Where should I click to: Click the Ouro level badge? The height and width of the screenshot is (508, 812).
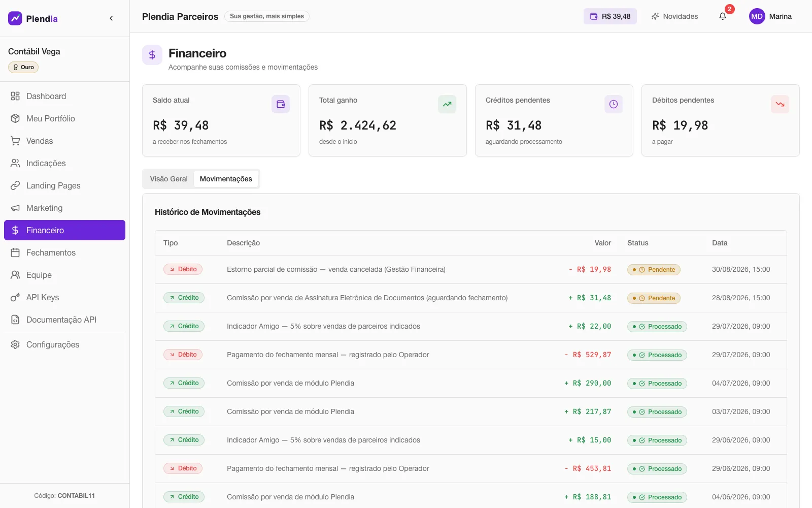[23, 67]
